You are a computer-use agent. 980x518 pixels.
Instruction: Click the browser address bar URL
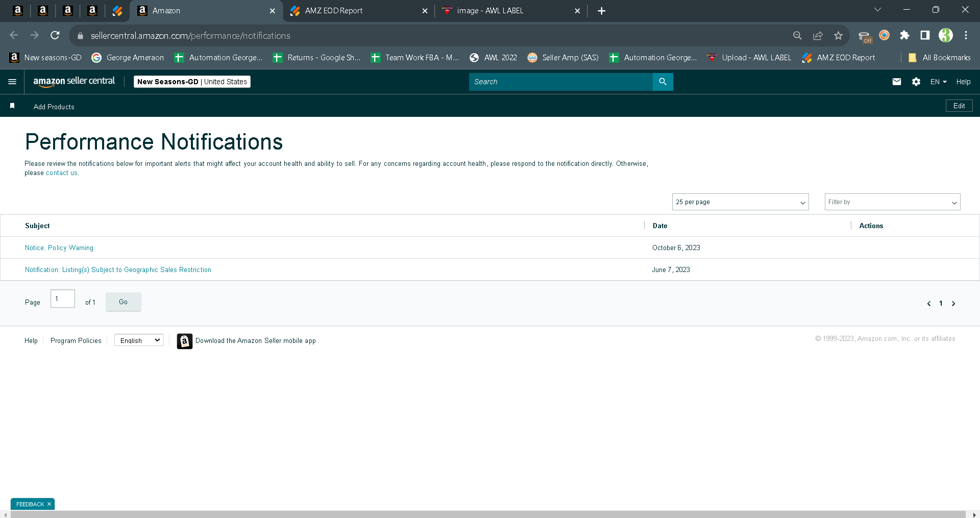tap(190, 36)
